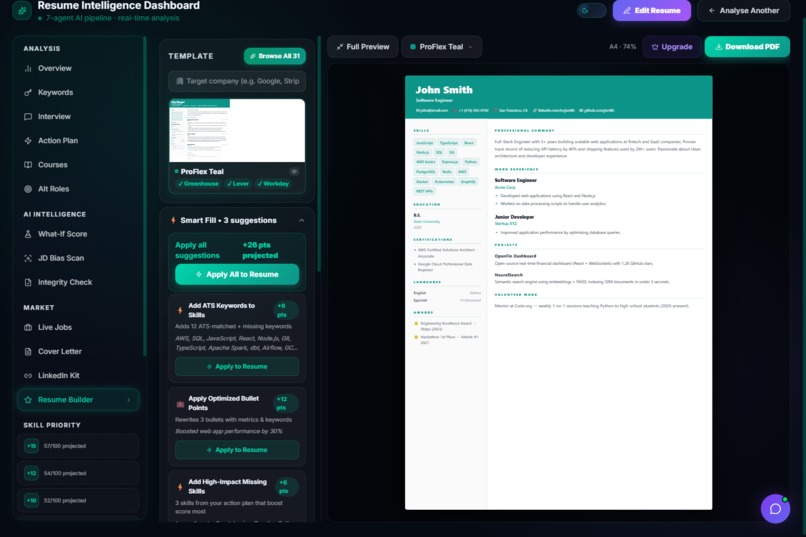The height and width of the screenshot is (537, 806).
Task: Click the ProFlex Teal template thumbnail
Action: [237, 131]
